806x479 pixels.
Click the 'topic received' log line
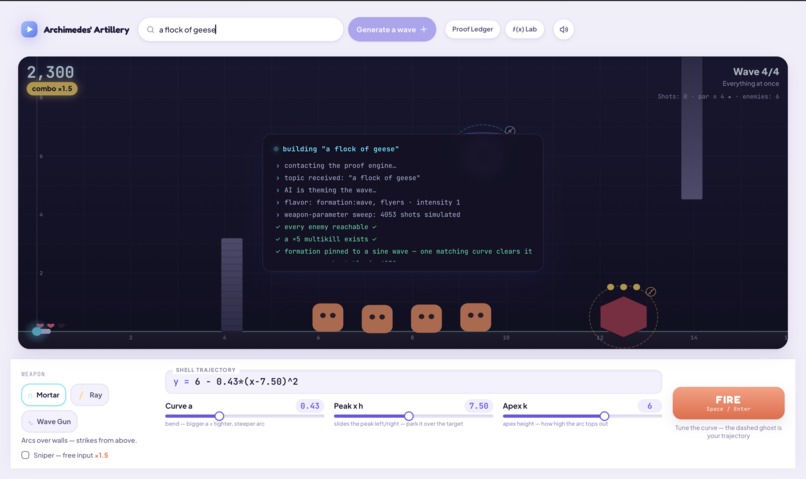[x=347, y=178]
